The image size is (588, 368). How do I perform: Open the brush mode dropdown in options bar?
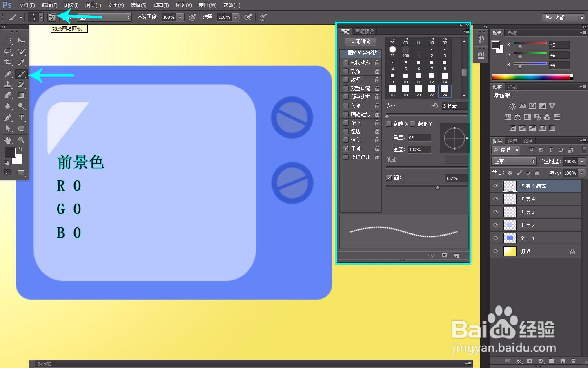[x=105, y=17]
